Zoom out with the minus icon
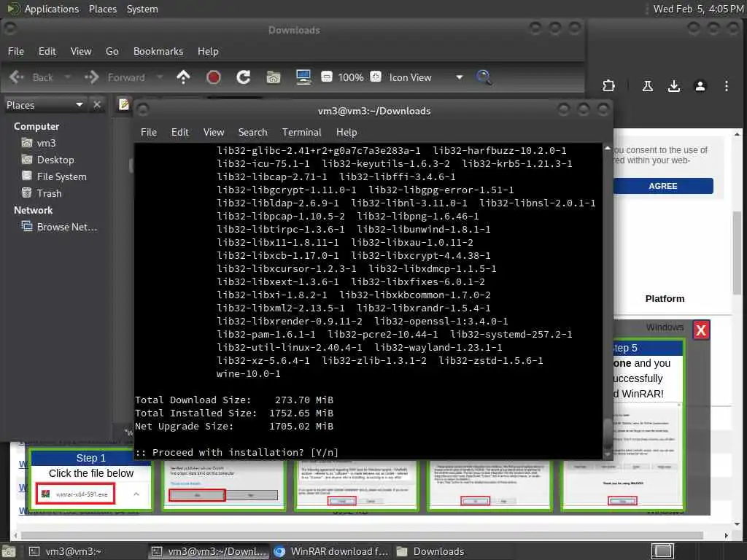 coord(326,77)
